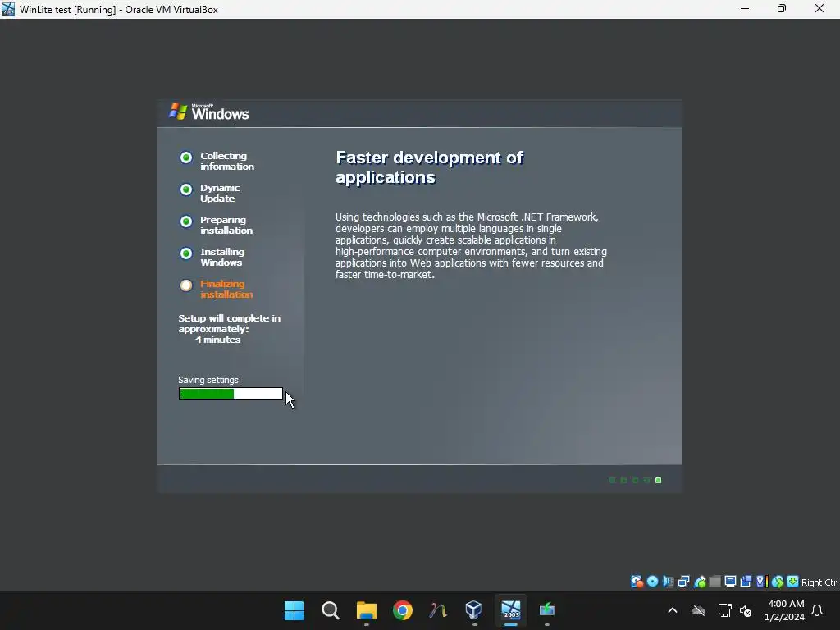Launch Google Chrome from the taskbar
This screenshot has height=630, width=840.
point(402,610)
